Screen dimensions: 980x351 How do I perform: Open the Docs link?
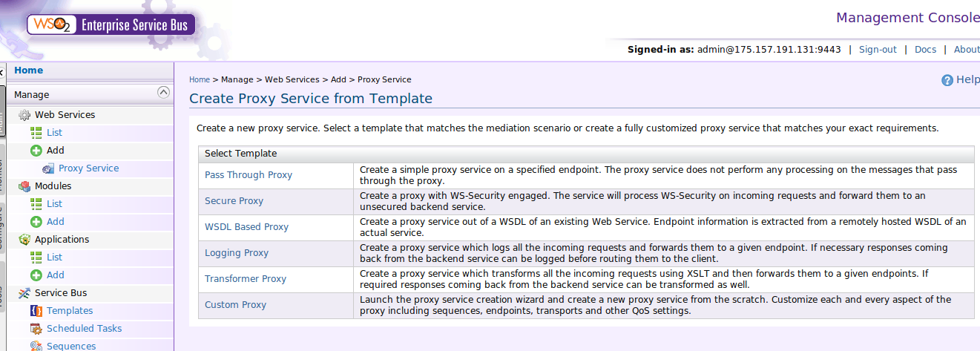pos(925,50)
